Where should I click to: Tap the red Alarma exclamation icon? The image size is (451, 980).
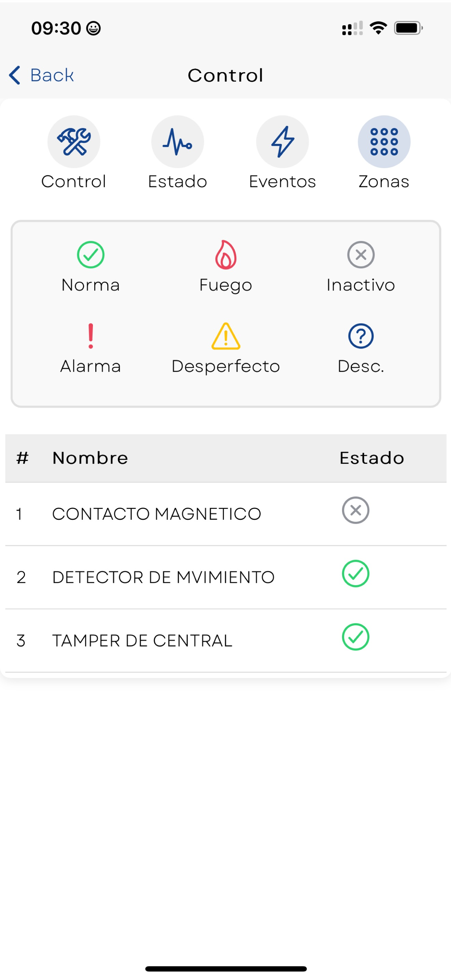(x=91, y=336)
